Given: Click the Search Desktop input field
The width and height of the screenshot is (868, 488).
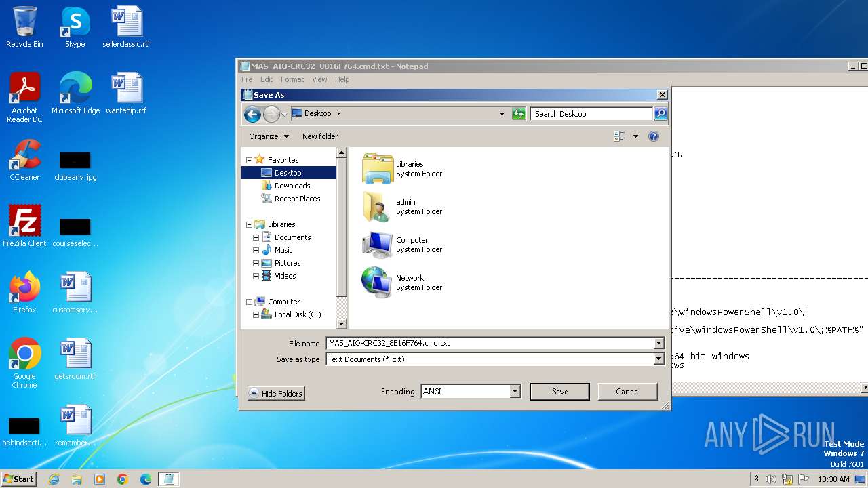Looking at the screenshot, I should [591, 114].
